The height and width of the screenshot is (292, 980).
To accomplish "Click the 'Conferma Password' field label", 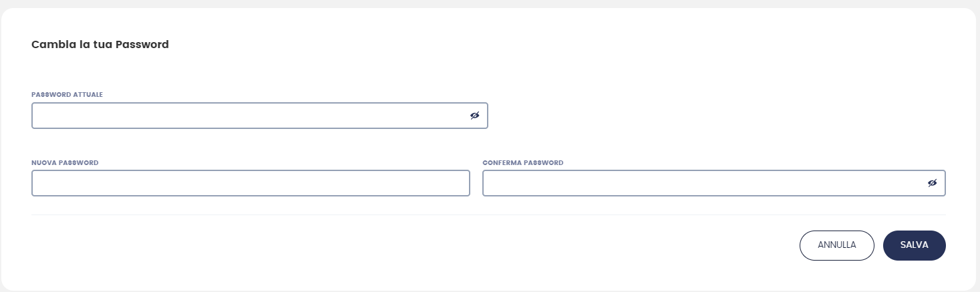I will point(523,162).
